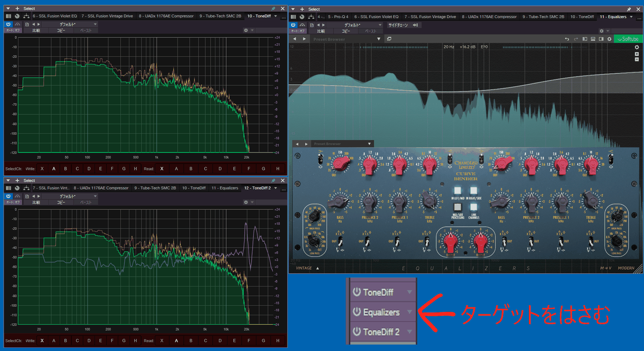Toggle IN LEFT/MID button on Curve Bender
The height and width of the screenshot is (351, 644).
coord(457,191)
